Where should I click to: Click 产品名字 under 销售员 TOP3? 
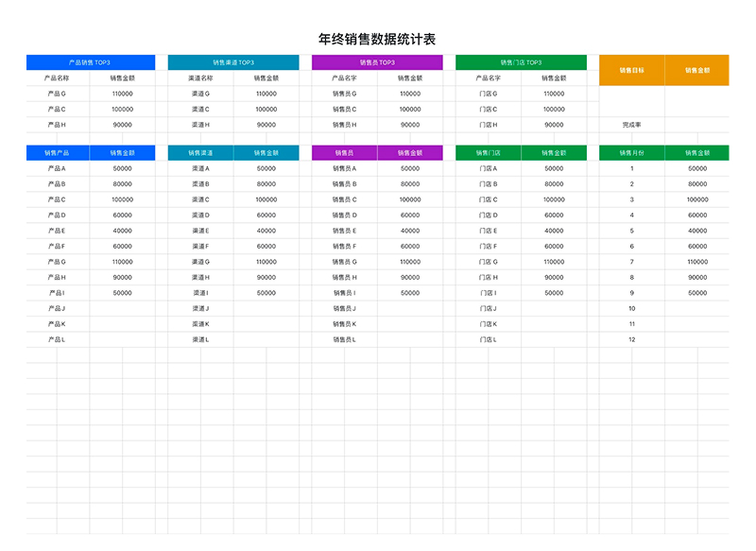(344, 78)
